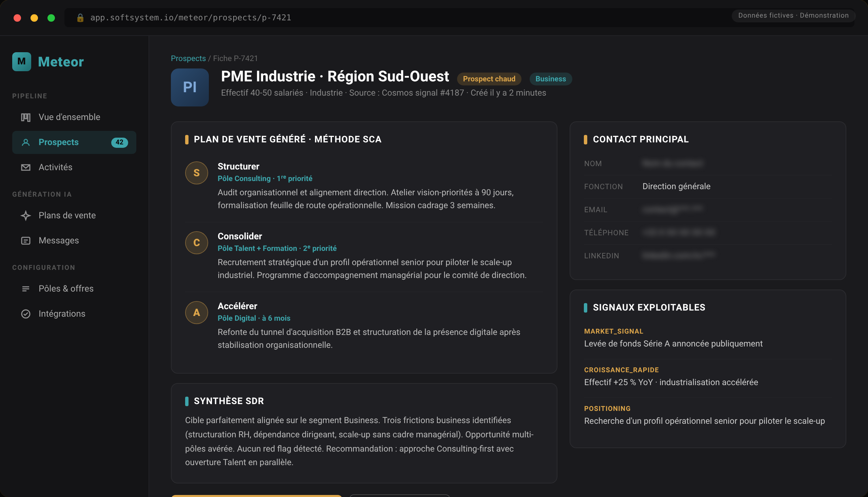Click Pôle Consulting · 1re priorité label
Image resolution: width=868 pixels, height=497 pixels.
265,179
